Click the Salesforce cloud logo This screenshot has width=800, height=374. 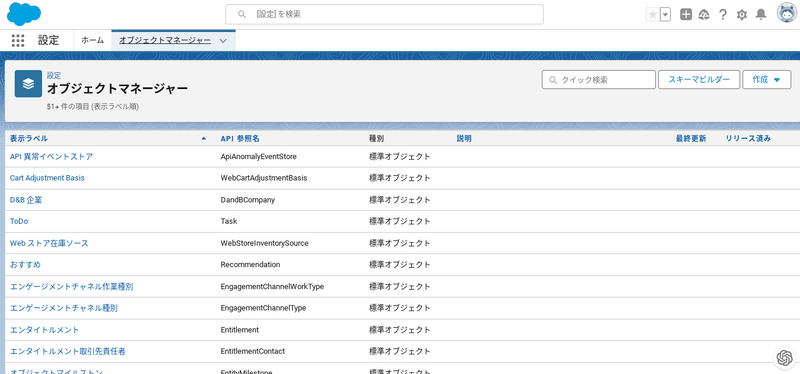[x=23, y=14]
